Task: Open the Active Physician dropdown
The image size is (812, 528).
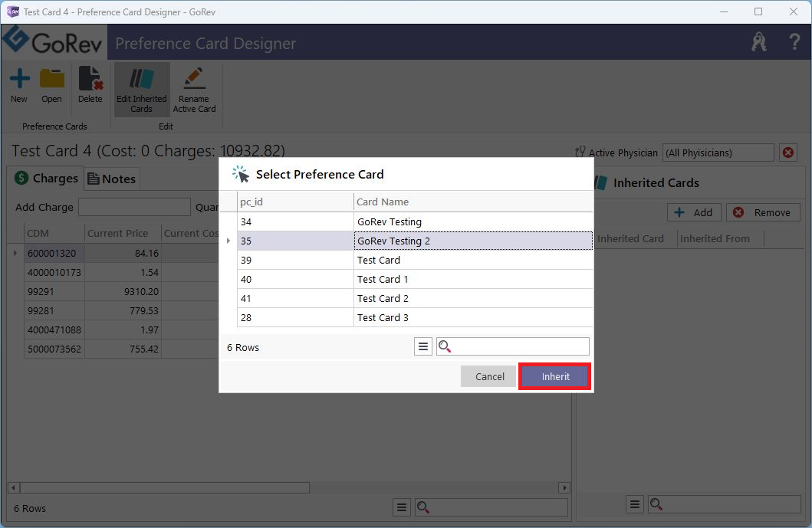Action: [x=718, y=152]
